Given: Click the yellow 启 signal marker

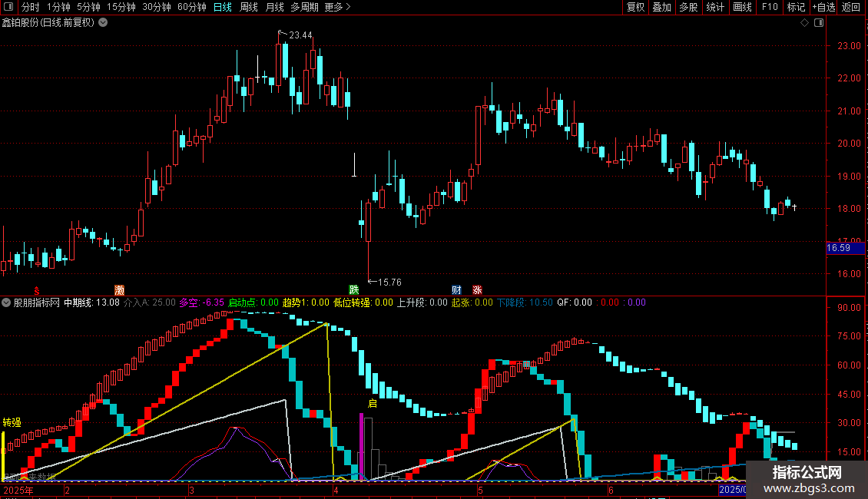Looking at the screenshot, I should tap(373, 403).
